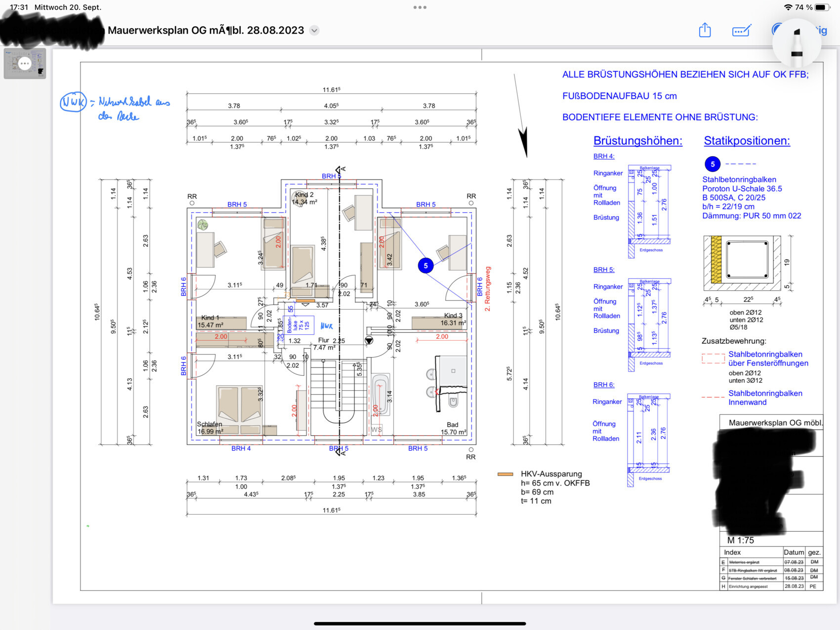Tap the home indicator bar at bottom
Viewport: 840px width, 630px height.
pos(420,624)
